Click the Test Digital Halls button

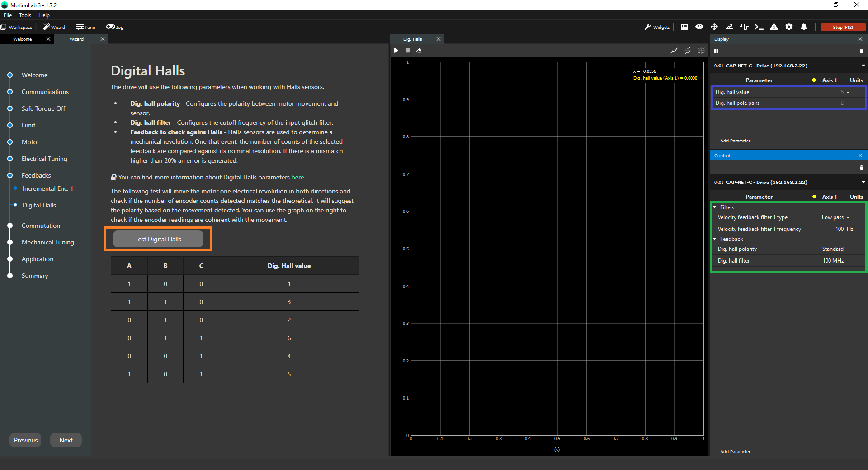(x=158, y=239)
